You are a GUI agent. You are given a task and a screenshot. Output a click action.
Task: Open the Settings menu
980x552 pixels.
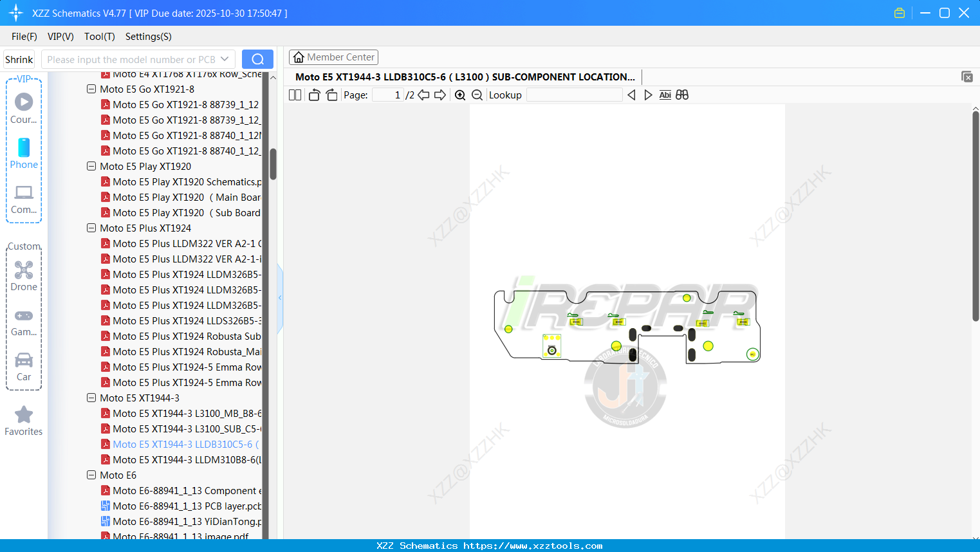tap(149, 37)
